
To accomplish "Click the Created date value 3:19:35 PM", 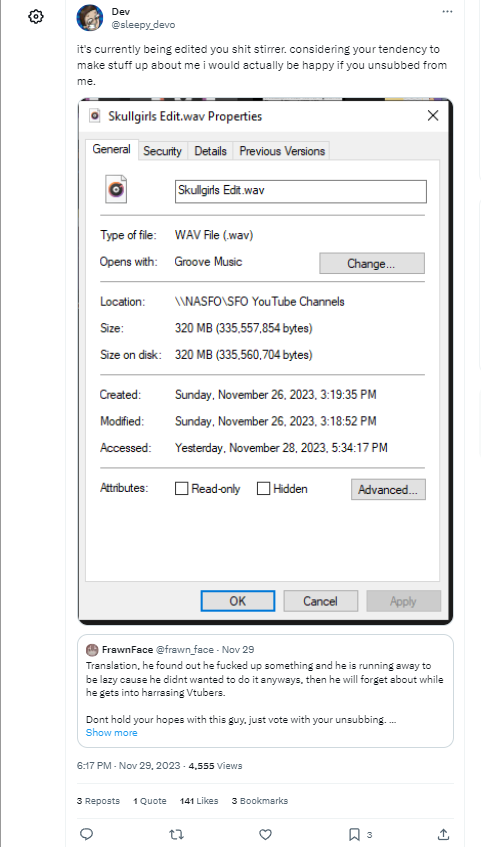I will 276,395.
